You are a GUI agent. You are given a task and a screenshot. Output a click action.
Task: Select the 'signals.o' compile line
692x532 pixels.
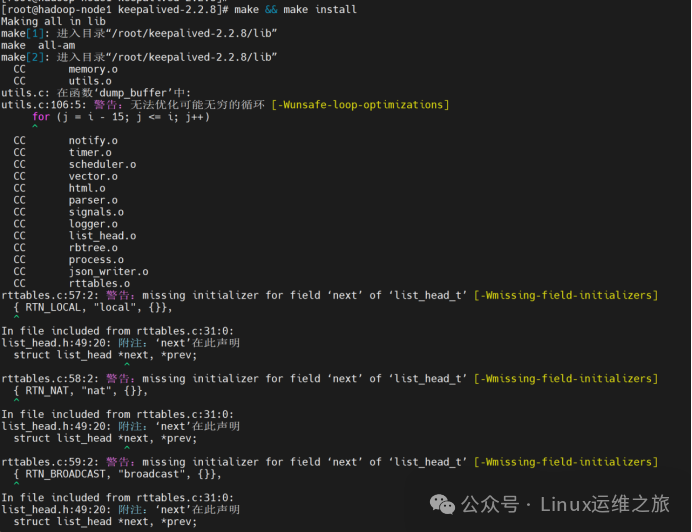point(69,212)
